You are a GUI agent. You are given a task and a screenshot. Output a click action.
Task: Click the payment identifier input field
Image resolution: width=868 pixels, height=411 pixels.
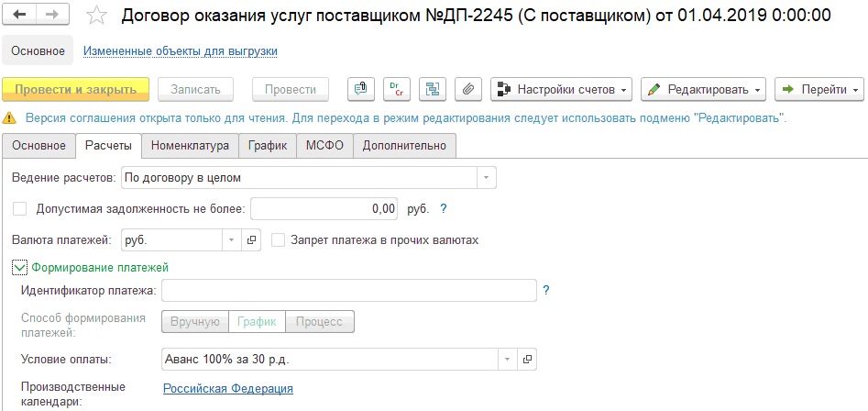(x=348, y=291)
